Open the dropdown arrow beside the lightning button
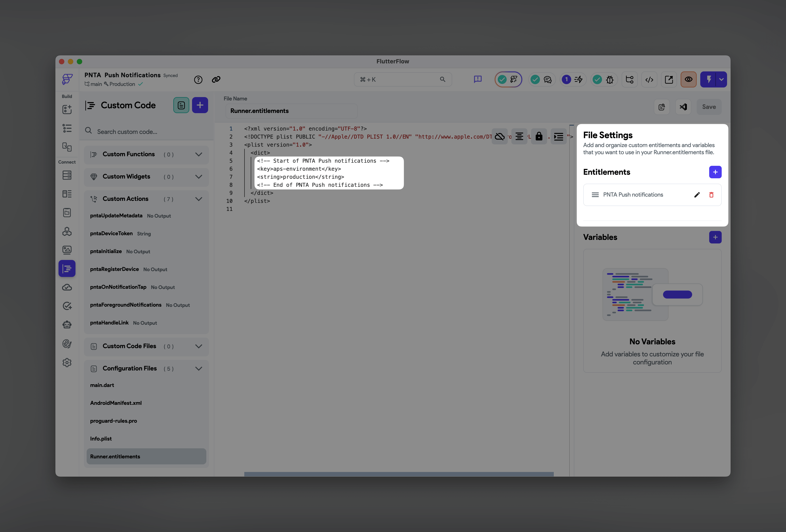The width and height of the screenshot is (786, 532). click(x=721, y=80)
